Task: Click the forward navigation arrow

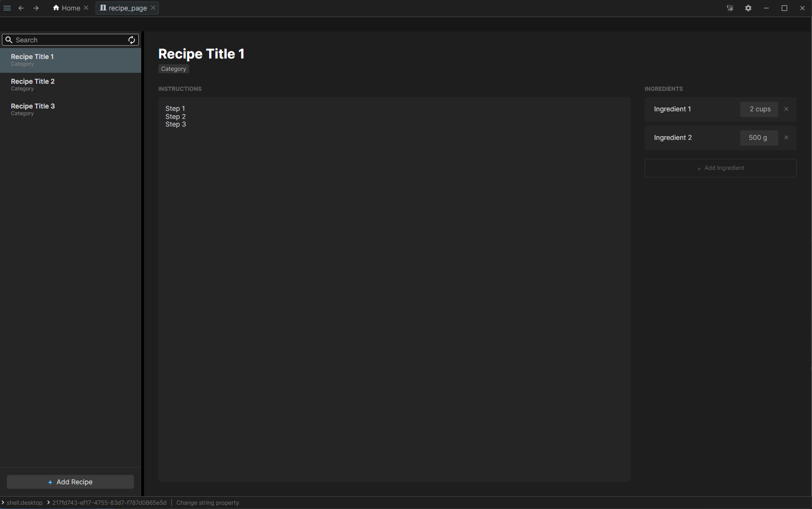Action: [x=36, y=8]
